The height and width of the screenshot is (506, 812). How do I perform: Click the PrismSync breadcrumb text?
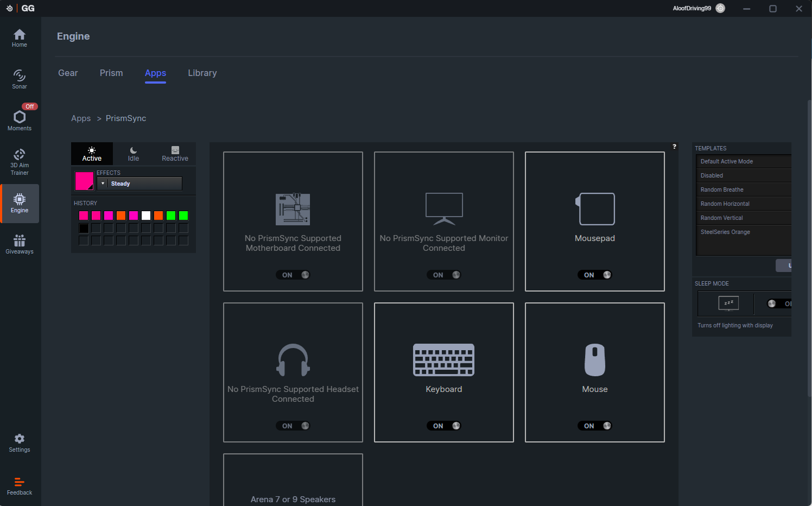click(x=126, y=118)
